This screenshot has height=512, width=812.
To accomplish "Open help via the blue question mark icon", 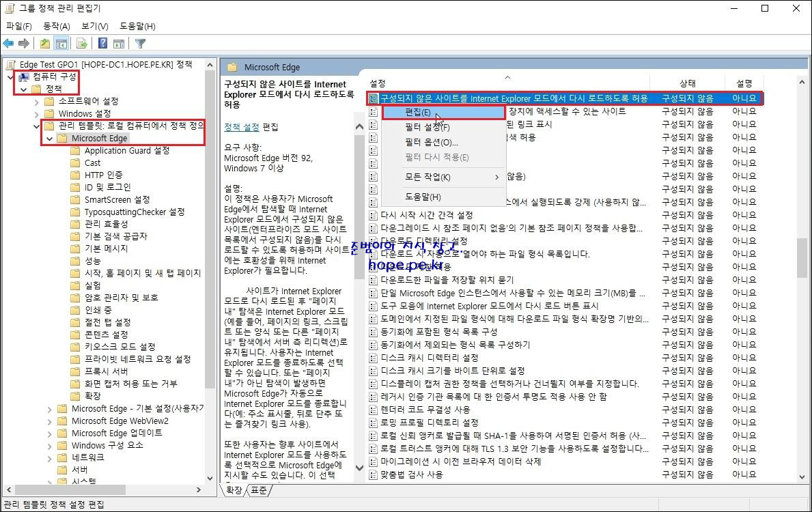I will 102,44.
